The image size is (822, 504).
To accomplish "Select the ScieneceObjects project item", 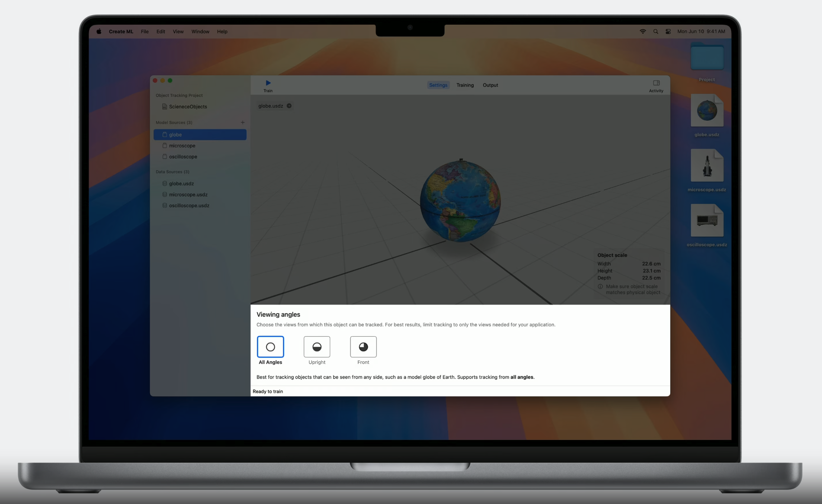I will 200,106.
